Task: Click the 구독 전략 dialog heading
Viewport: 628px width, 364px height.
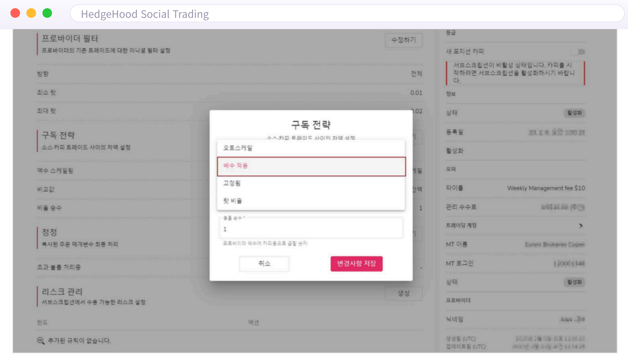Action: (x=311, y=125)
